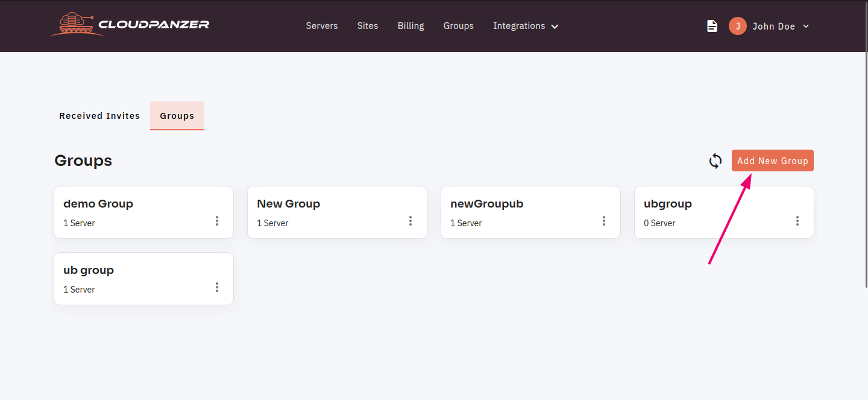Open the documentation file icon
This screenshot has width=868, height=400.
click(x=712, y=26)
